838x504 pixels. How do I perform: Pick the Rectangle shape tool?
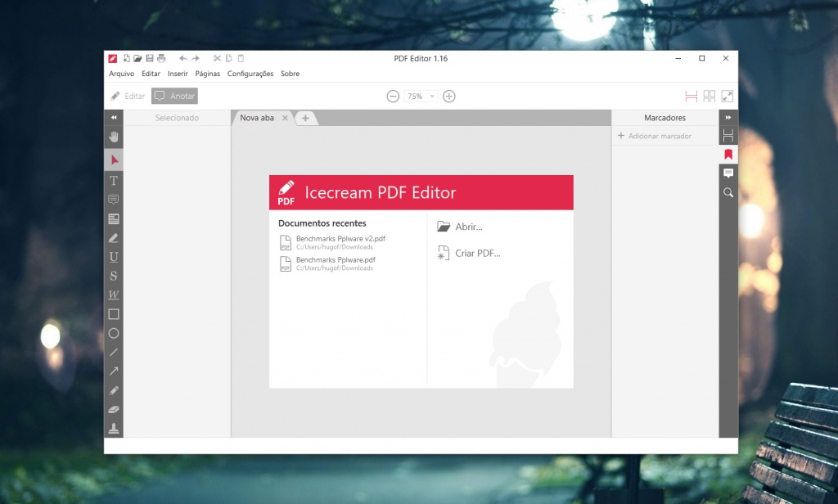114,314
